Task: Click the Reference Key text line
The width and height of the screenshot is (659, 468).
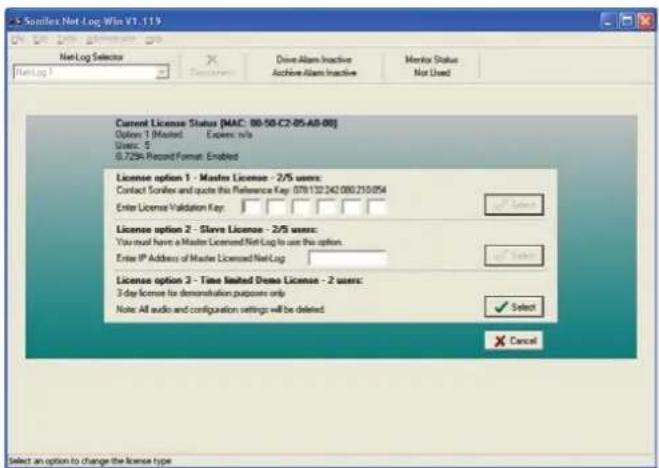Action: click(x=251, y=190)
